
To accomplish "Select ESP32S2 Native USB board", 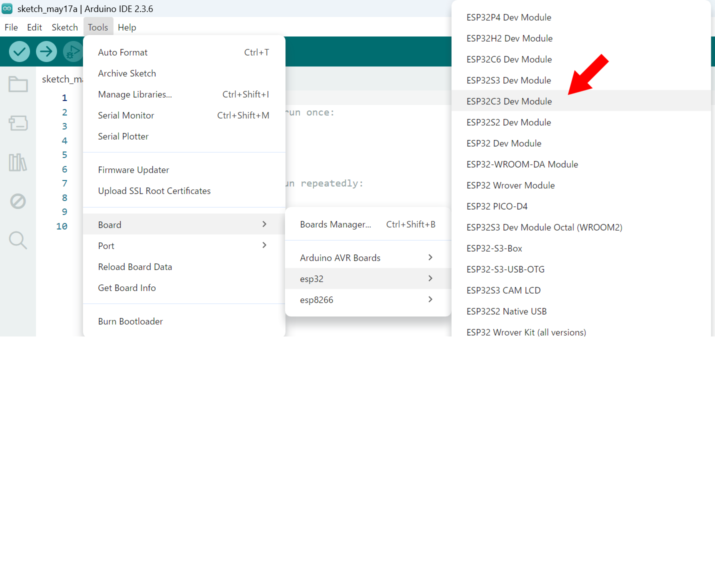I will coord(581,311).
